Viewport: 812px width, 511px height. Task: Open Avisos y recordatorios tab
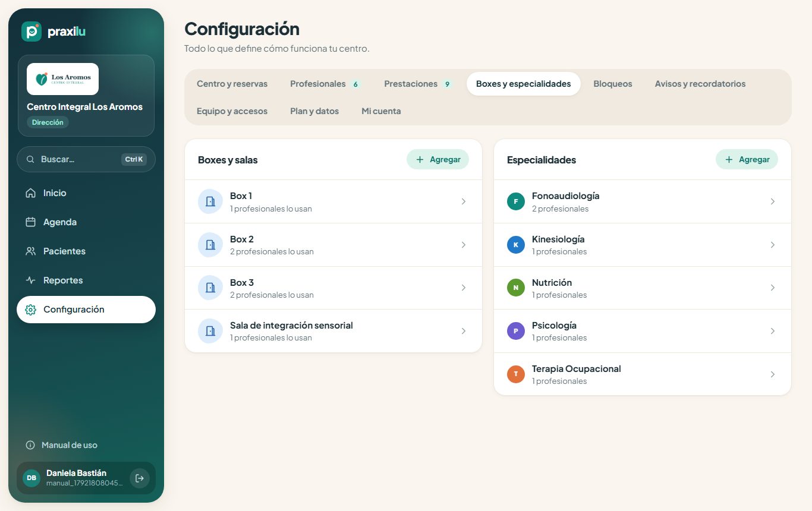(700, 84)
